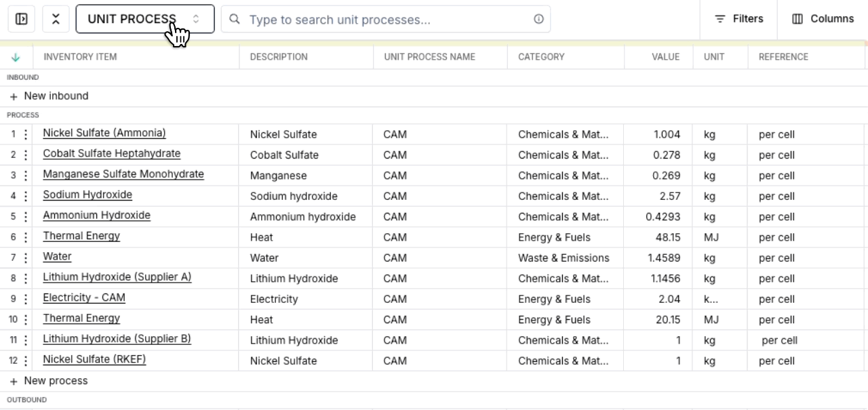Open the row options menu for Thermal Energy
868x410 pixels.
(x=26, y=236)
